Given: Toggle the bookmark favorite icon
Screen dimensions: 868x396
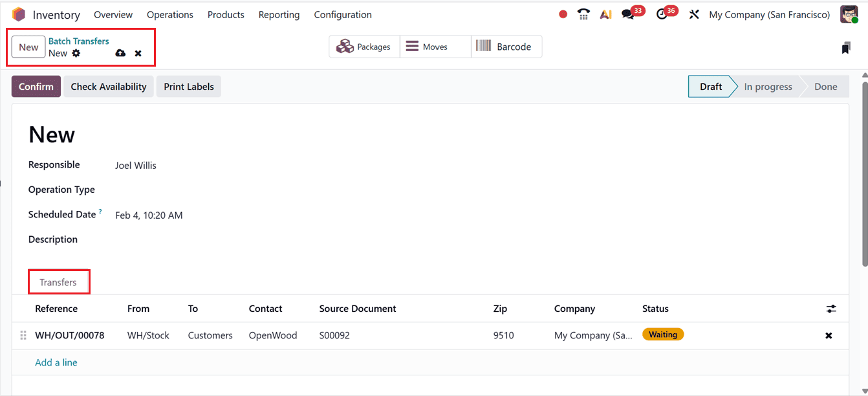Looking at the screenshot, I should coord(845,47).
